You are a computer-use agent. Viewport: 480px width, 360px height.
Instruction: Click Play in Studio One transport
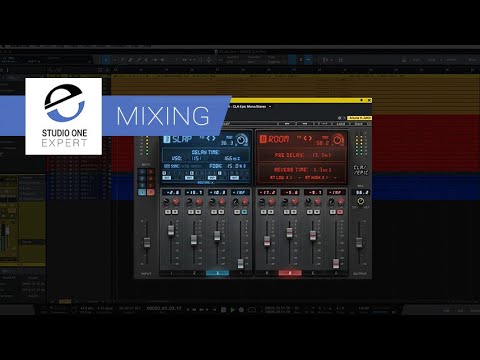[x=233, y=310]
